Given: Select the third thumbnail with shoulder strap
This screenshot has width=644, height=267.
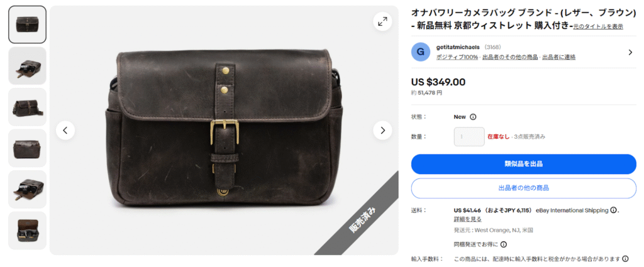Looking at the screenshot, I should coord(28,107).
